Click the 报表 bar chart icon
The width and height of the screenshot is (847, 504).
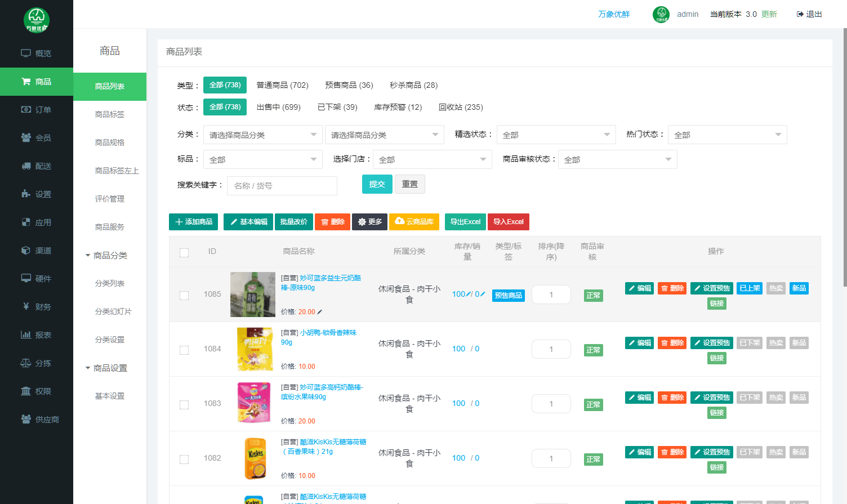(26, 335)
